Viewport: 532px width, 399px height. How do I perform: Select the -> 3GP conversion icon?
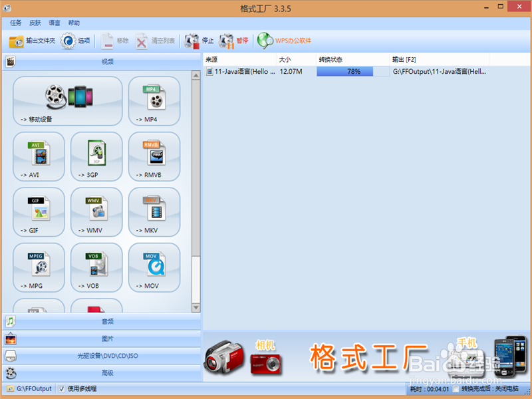click(x=96, y=156)
